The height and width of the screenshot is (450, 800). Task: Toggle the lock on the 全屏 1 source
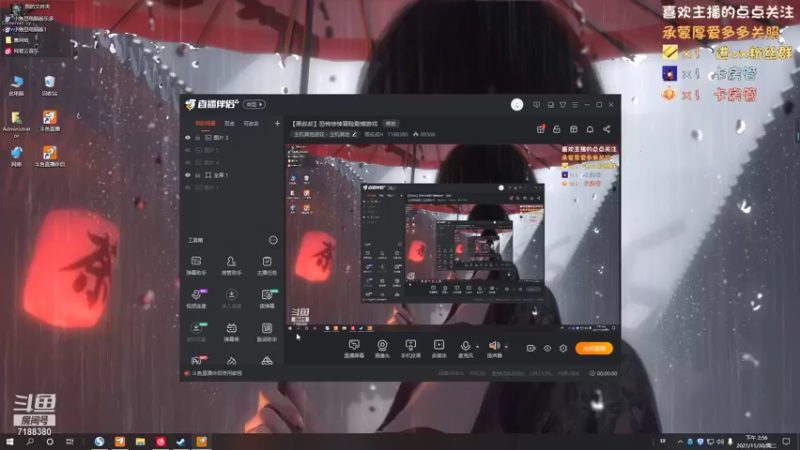[x=197, y=175]
